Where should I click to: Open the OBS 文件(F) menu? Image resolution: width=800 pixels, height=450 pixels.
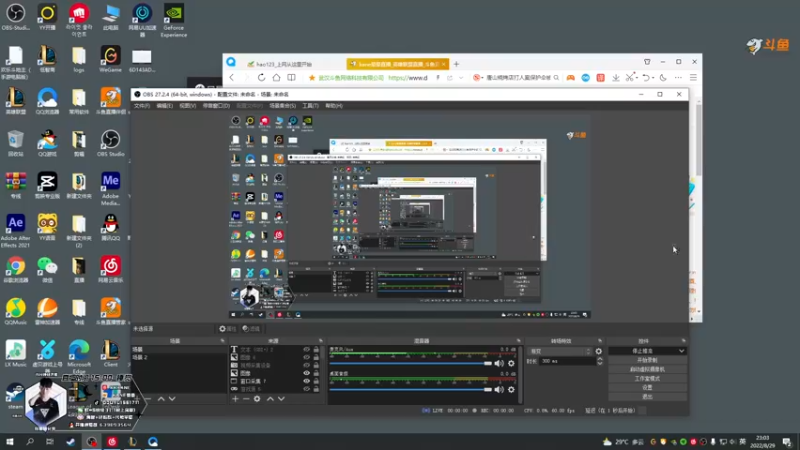coord(142,106)
